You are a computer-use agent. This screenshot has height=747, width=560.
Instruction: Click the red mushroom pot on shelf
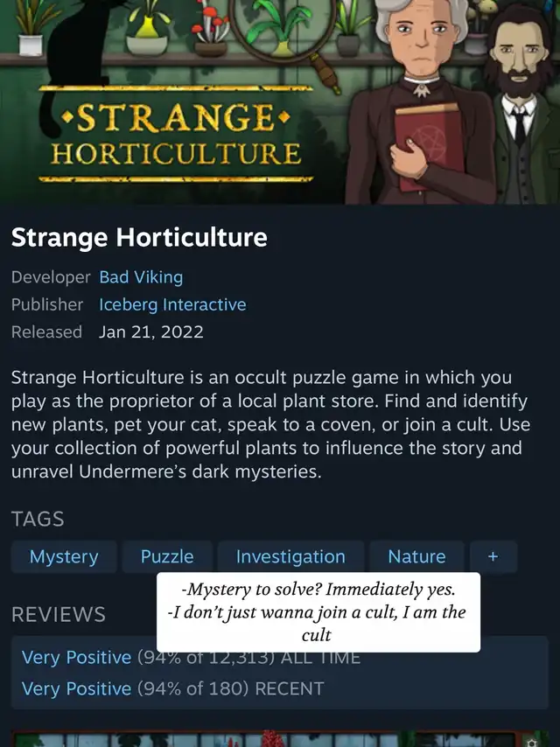tap(211, 31)
